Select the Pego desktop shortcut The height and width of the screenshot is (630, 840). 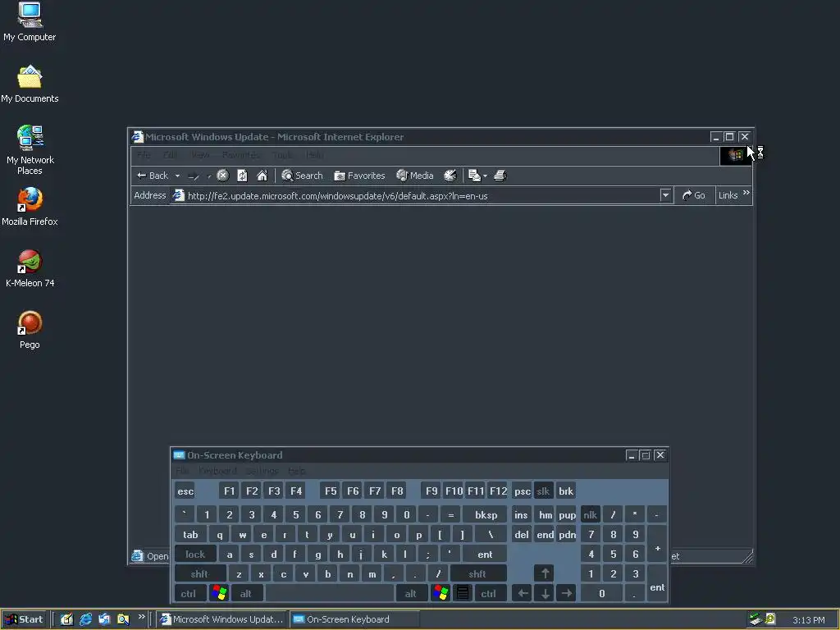pos(30,330)
